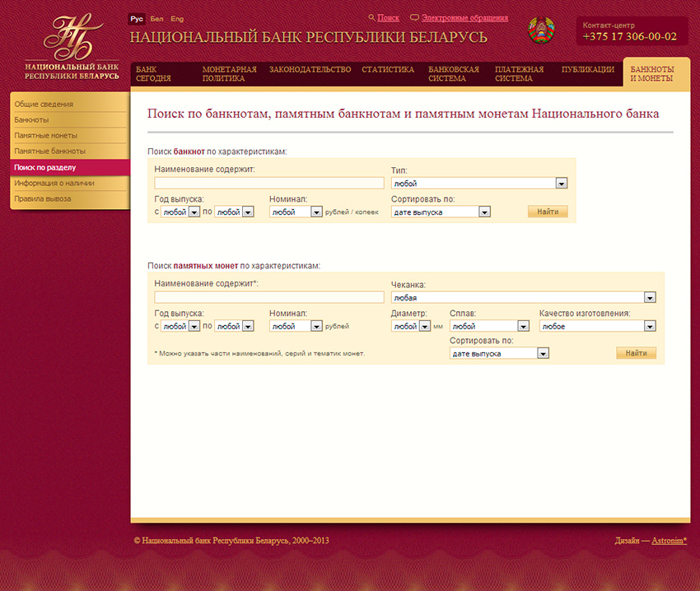The width and height of the screenshot is (700, 591).
Task: Switch language to Eng
Action: pyautogui.click(x=177, y=19)
